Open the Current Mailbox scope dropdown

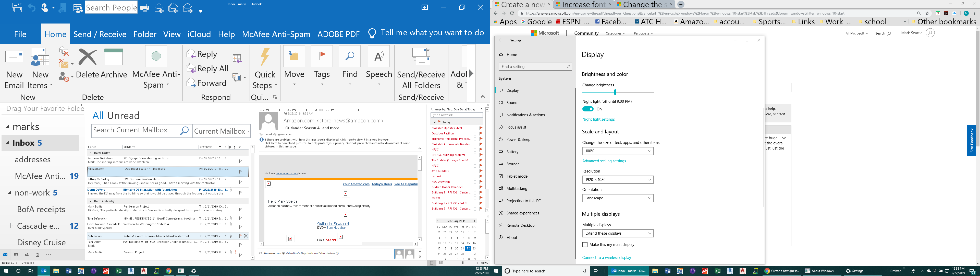pos(222,131)
